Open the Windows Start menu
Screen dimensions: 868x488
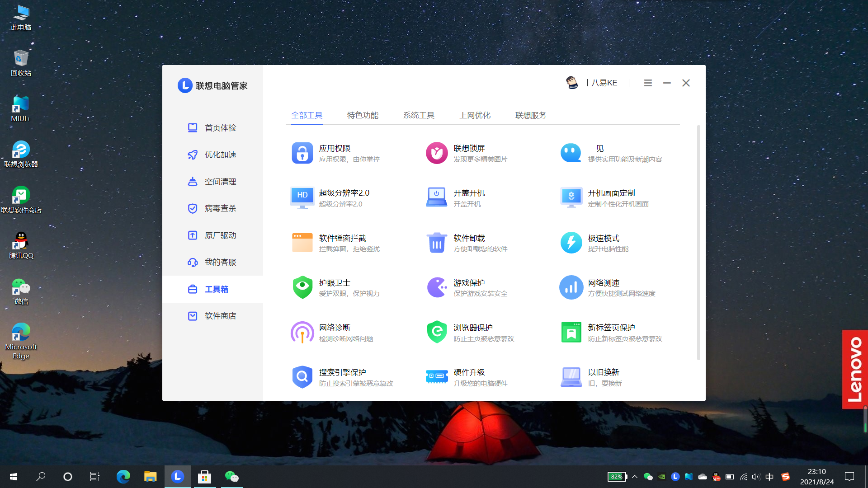point(14,477)
